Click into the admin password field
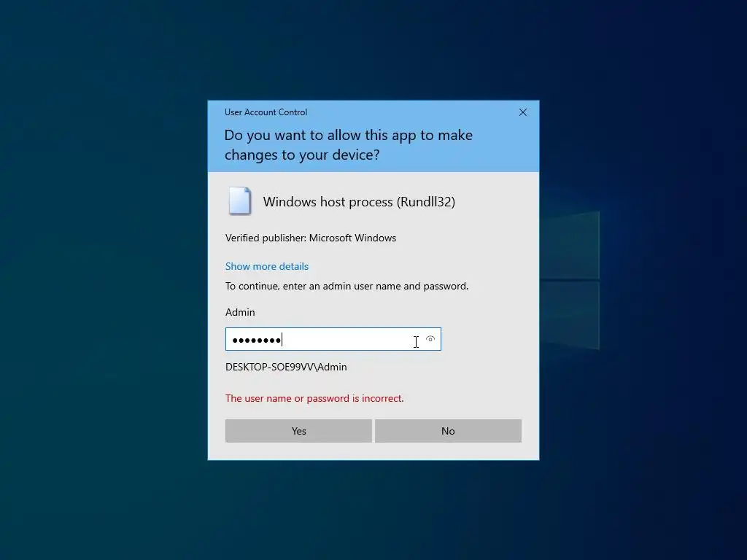This screenshot has height=560, width=747. click(333, 339)
